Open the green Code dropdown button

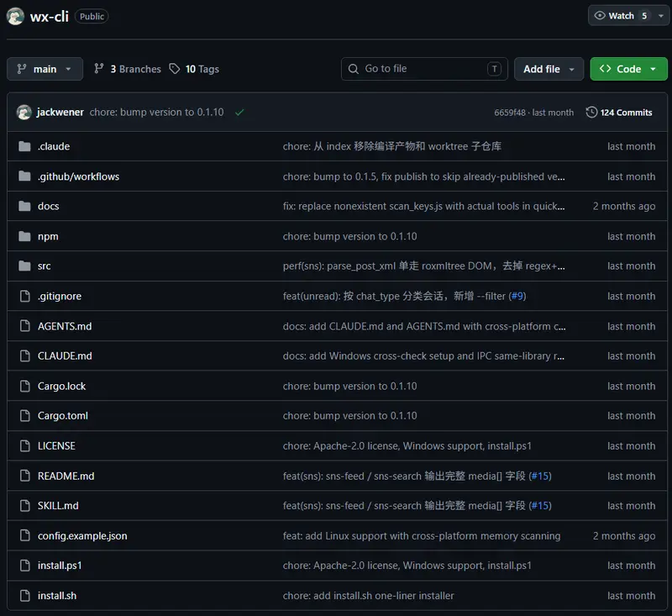[x=628, y=69]
